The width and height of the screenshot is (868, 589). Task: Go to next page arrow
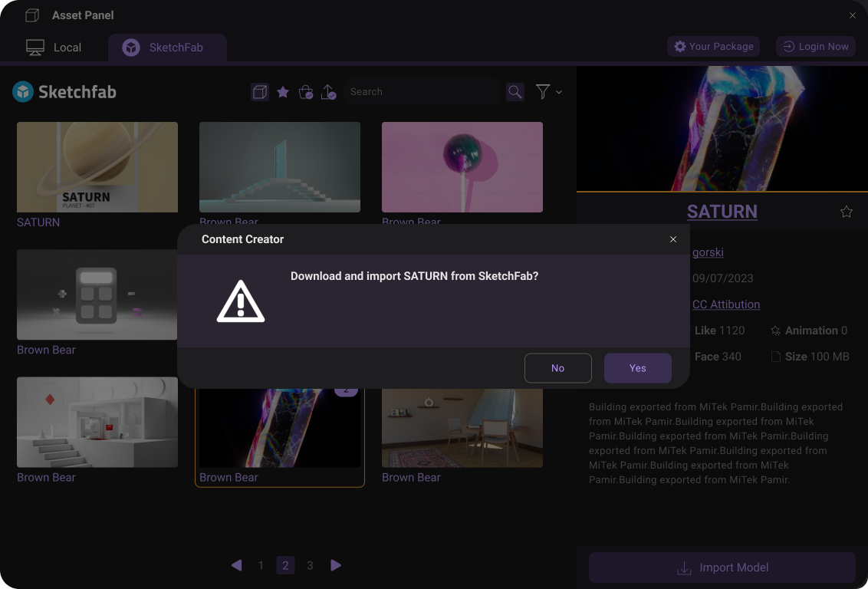click(x=336, y=565)
